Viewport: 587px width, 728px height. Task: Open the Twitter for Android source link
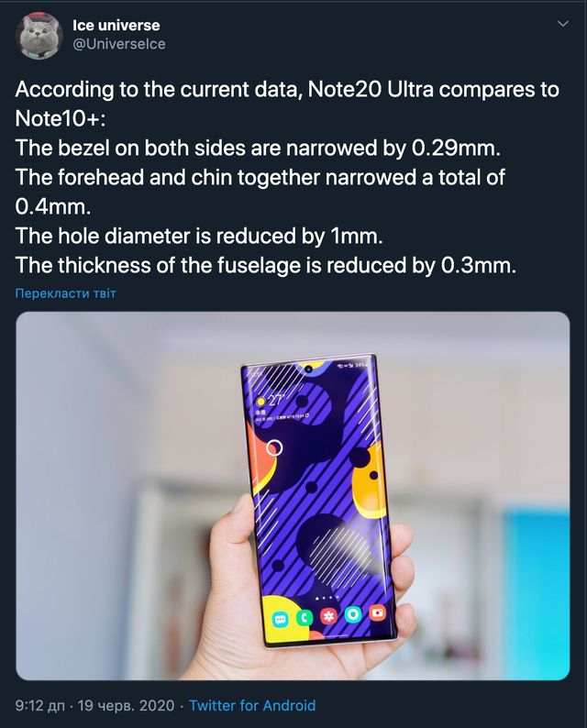(252, 706)
